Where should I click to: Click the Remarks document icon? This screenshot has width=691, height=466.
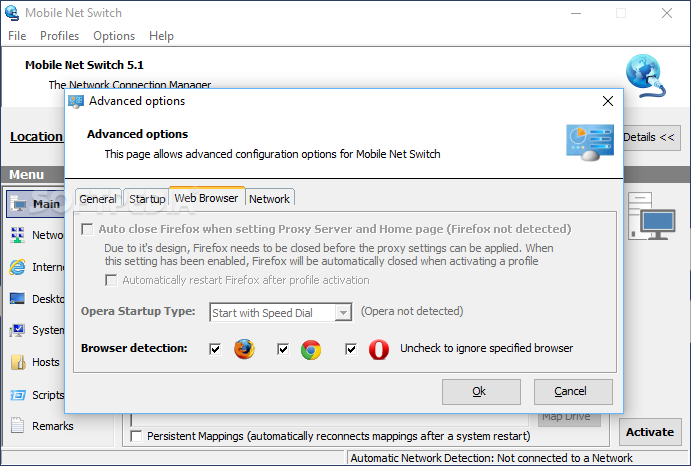(x=18, y=425)
